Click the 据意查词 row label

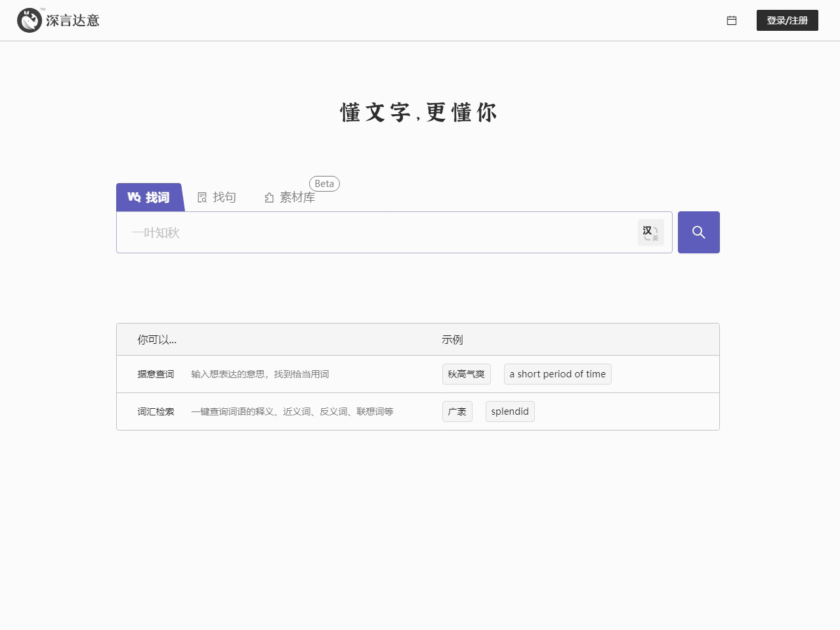[x=156, y=374]
